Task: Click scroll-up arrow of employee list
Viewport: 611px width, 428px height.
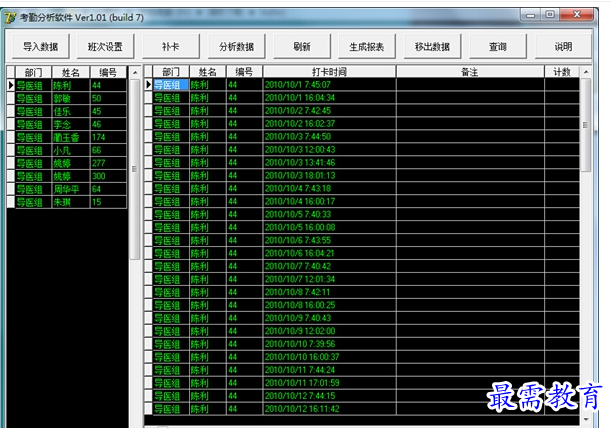Action: click(x=135, y=73)
